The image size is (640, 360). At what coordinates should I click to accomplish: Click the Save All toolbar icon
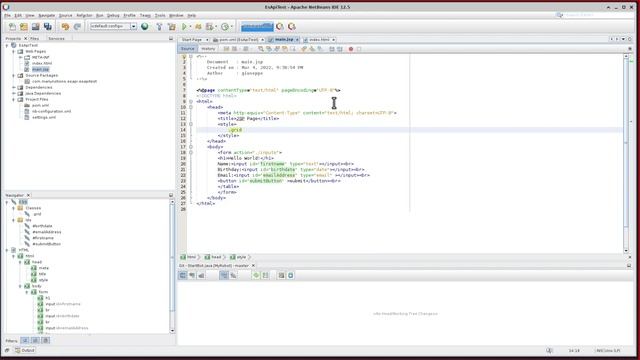point(48,27)
